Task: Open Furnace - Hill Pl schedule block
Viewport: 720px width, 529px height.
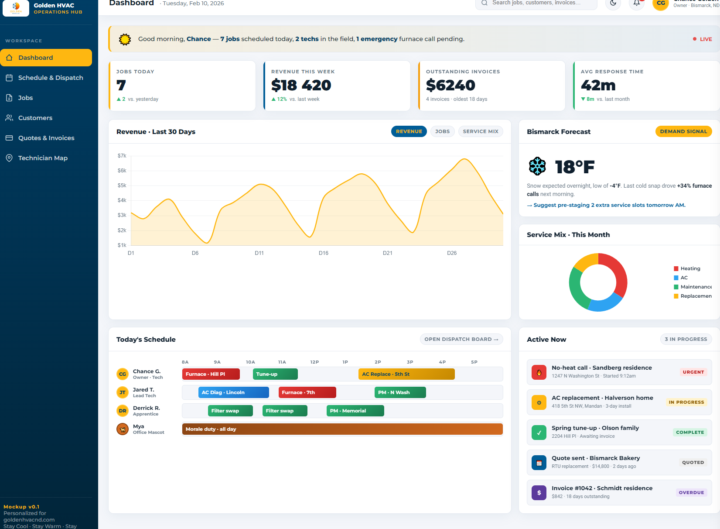Action: [211, 374]
